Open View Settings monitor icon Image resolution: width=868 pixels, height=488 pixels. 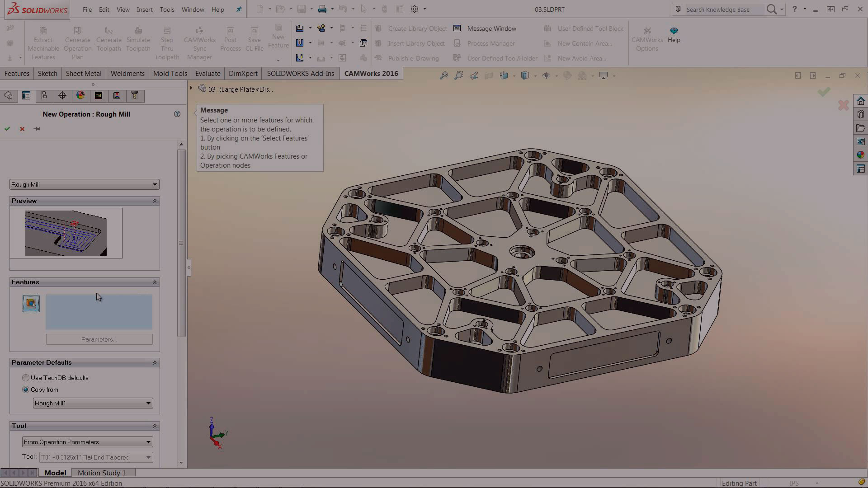click(604, 75)
